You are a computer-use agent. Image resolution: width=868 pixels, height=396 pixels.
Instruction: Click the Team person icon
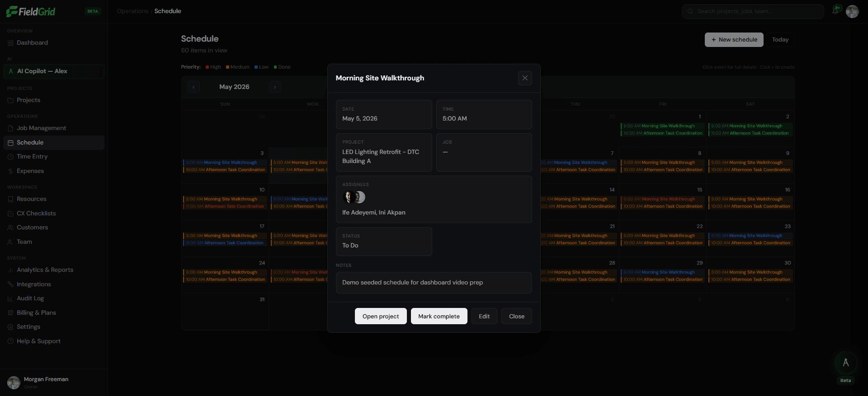[x=10, y=242]
